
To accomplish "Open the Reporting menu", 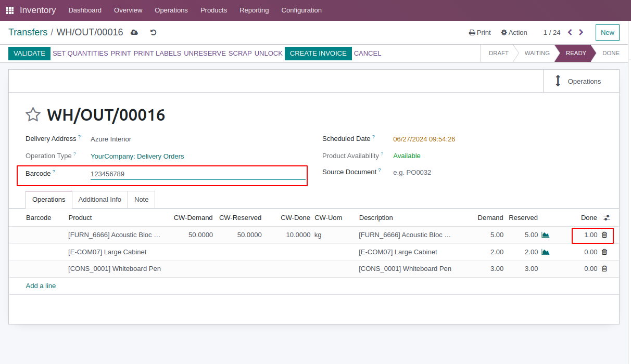I will click(x=254, y=10).
